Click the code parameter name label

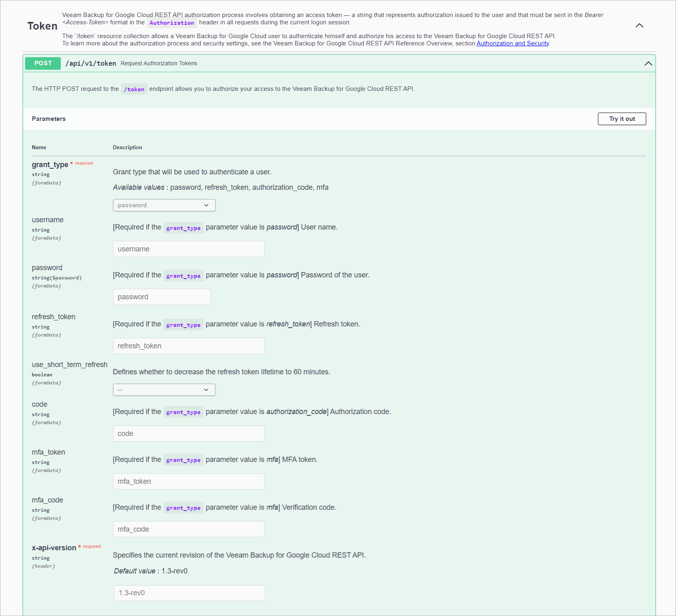point(40,404)
